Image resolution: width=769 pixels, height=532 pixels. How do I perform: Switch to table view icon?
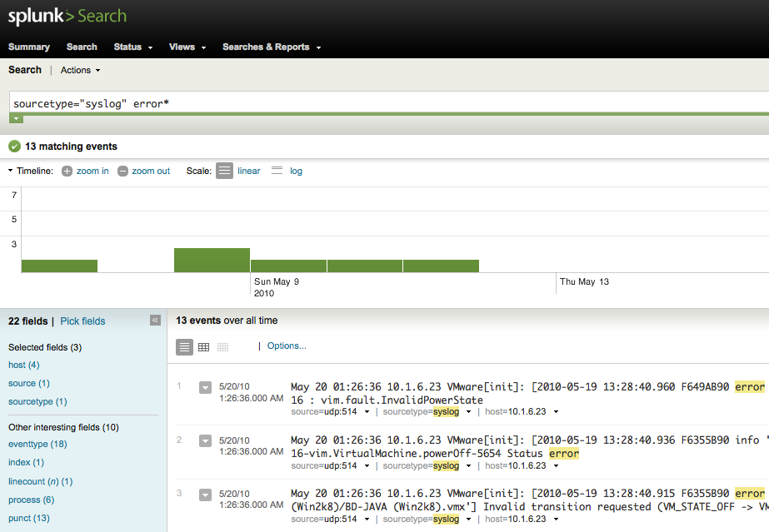203,347
